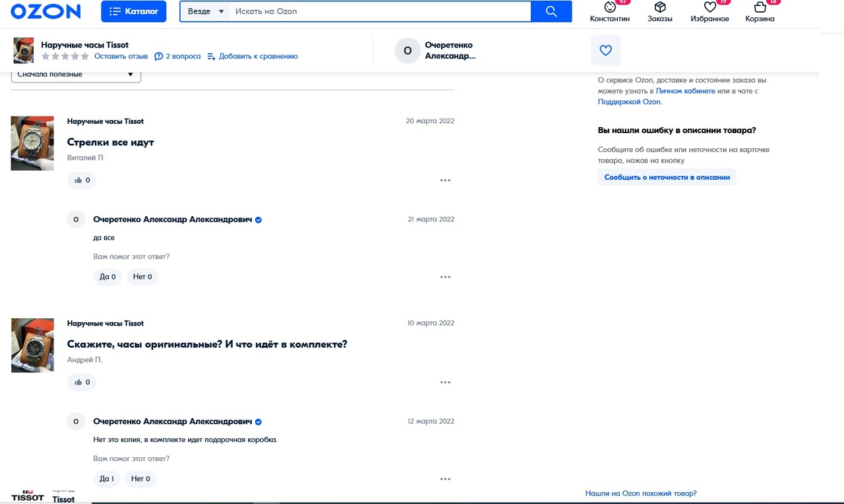The height and width of the screenshot is (504, 844).
Task: Add product to favorites with heart button
Action: coord(606,50)
